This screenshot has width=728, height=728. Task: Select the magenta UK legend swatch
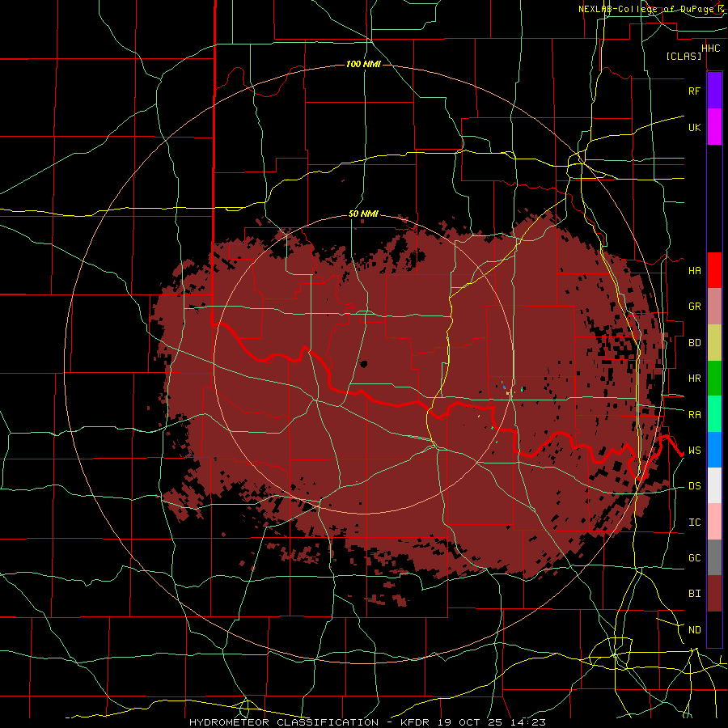click(714, 127)
